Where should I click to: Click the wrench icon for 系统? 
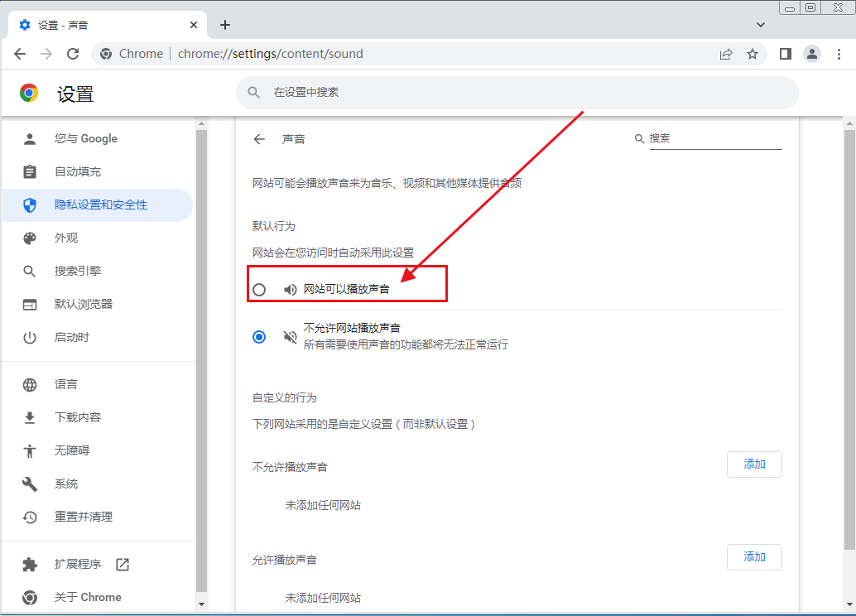[30, 484]
